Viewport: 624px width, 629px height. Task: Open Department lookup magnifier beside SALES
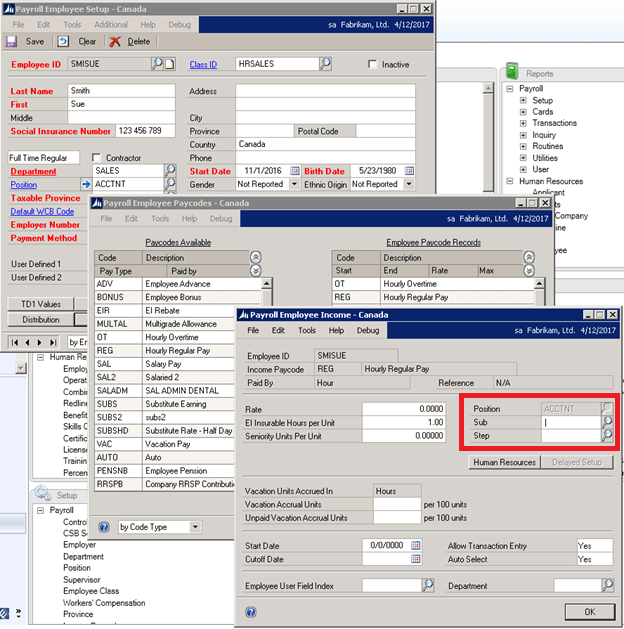(x=170, y=170)
